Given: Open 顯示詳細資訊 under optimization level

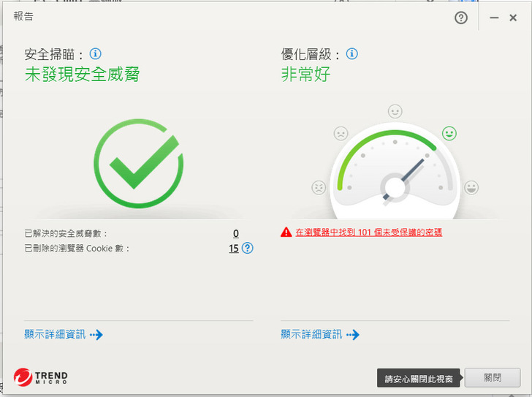Looking at the screenshot, I should (320, 335).
